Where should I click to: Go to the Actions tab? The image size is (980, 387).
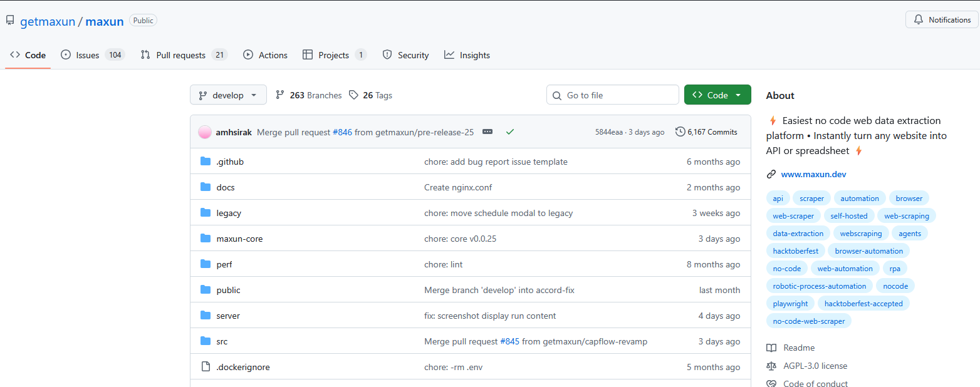(x=266, y=55)
